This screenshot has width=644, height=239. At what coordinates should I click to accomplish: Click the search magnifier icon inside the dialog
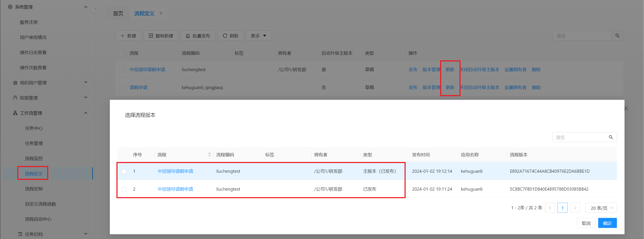coord(611,137)
